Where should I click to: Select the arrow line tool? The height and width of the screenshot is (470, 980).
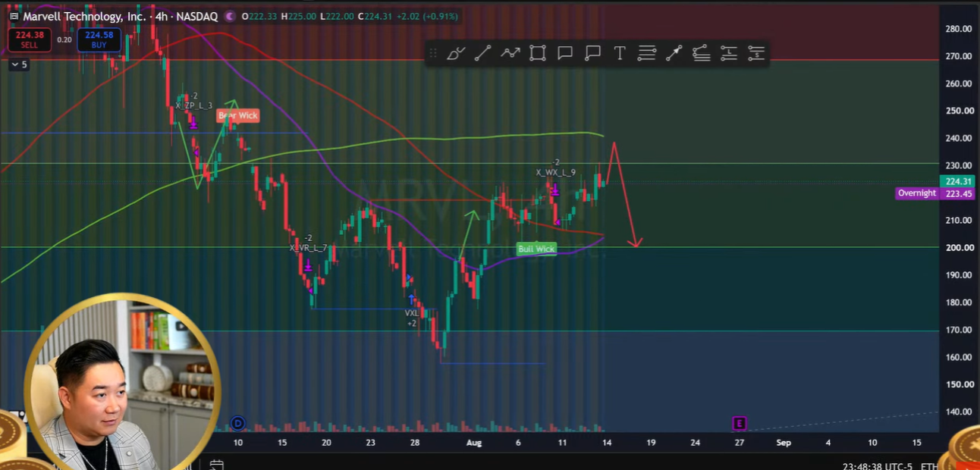674,53
